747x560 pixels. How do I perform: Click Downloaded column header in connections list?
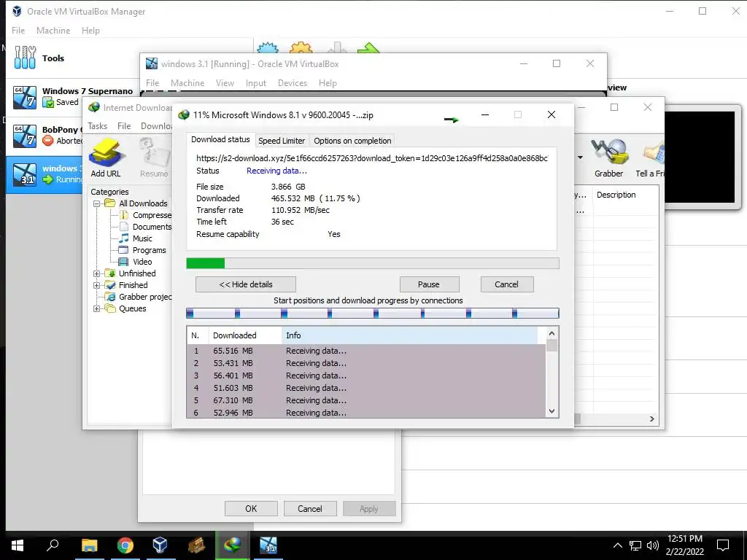point(245,335)
